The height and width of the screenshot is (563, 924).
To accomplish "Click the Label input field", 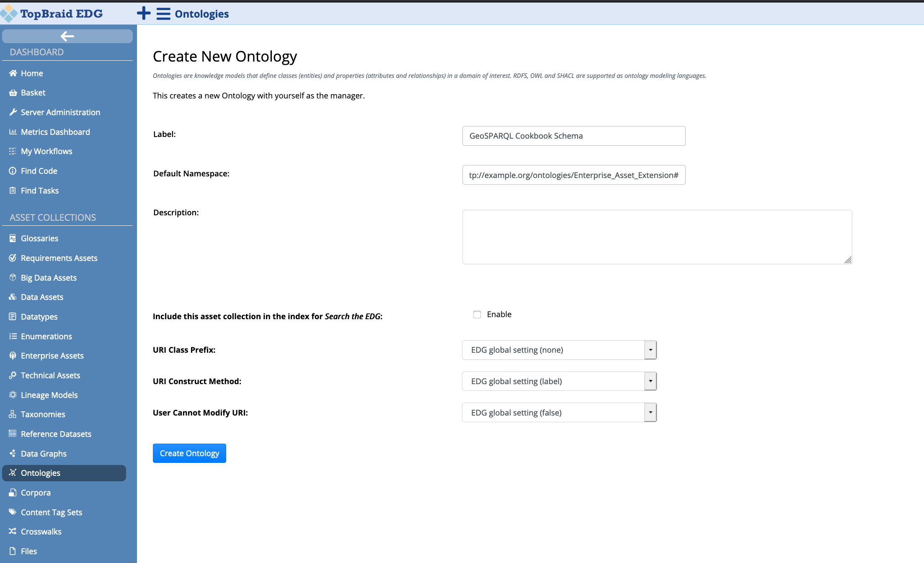I will pos(573,135).
